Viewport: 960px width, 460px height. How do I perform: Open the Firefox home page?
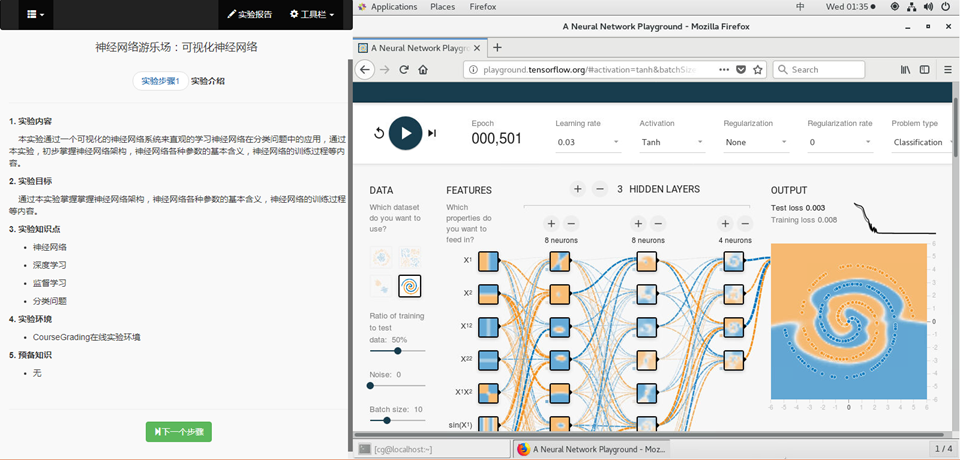pos(422,70)
